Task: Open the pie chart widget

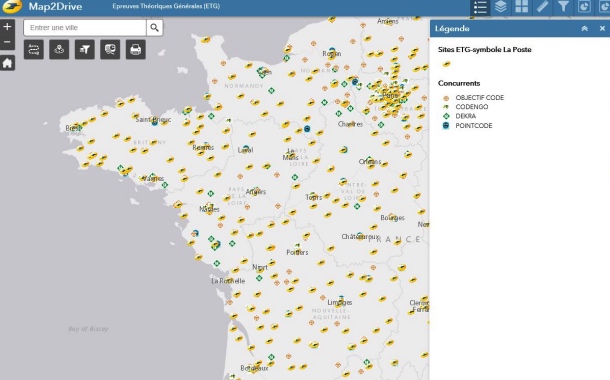Action: click(584, 7)
